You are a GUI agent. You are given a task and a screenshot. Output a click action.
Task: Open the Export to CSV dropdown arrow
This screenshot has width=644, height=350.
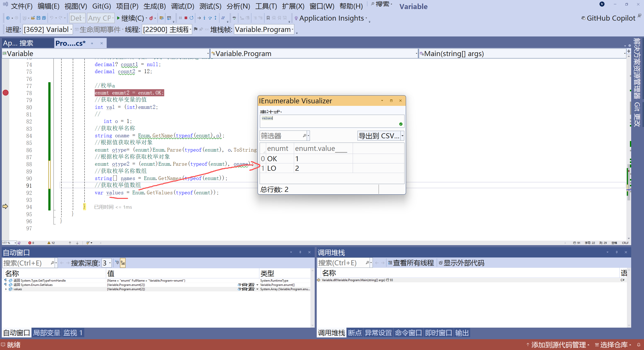(x=403, y=136)
